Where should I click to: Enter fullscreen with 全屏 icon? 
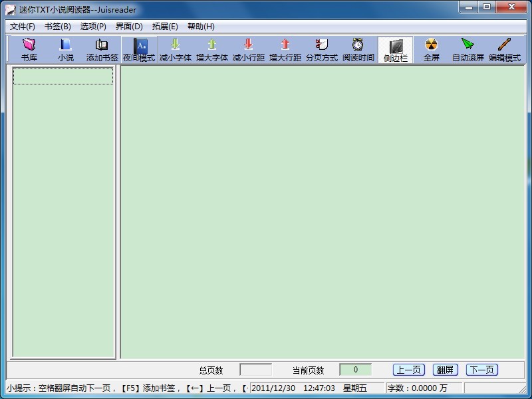point(432,50)
